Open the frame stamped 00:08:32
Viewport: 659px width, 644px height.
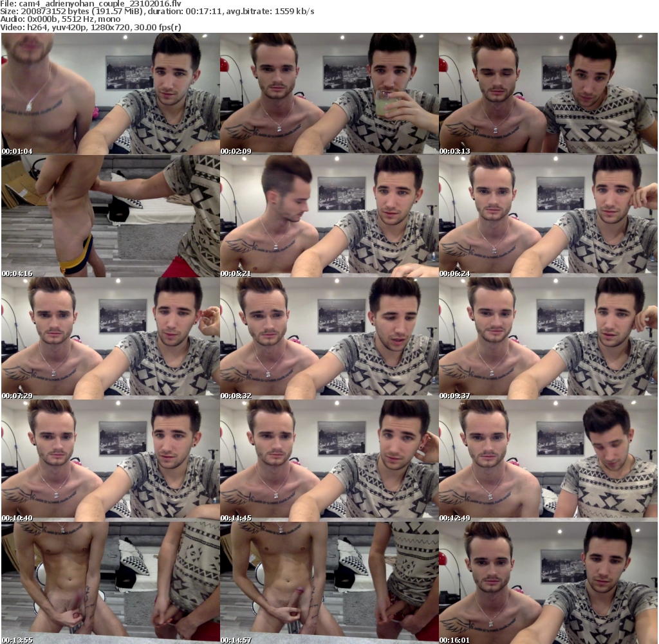click(x=329, y=338)
